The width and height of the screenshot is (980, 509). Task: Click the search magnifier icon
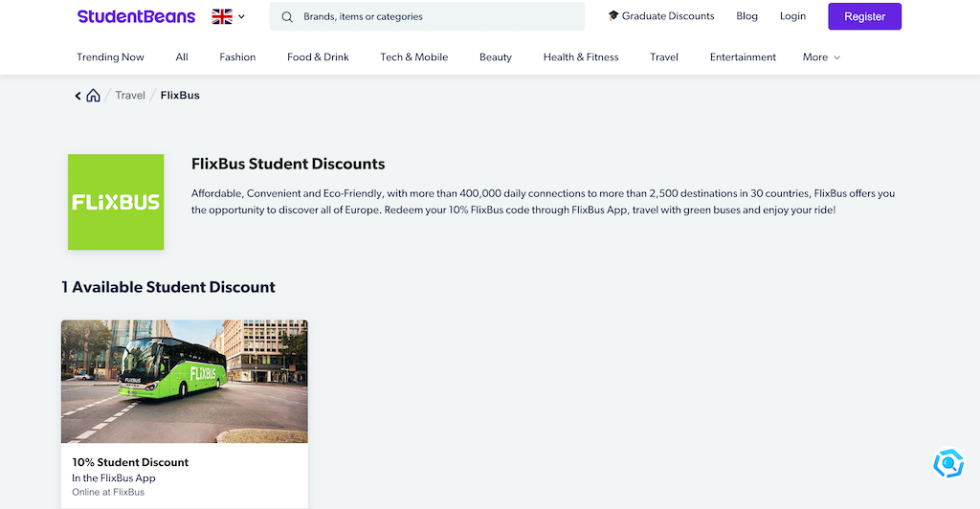(287, 17)
